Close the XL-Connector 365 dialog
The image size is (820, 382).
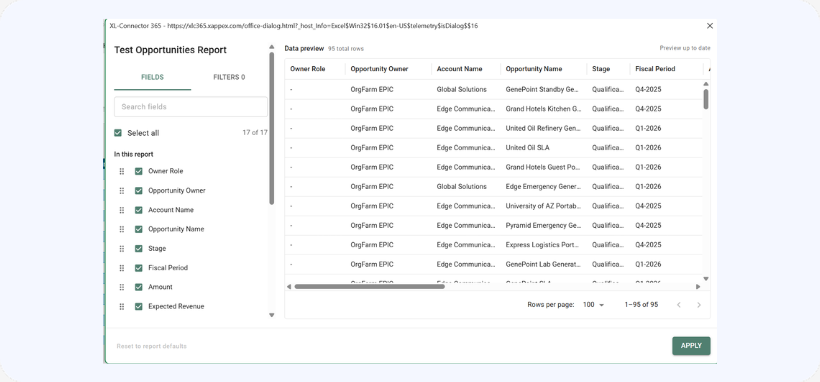710,26
